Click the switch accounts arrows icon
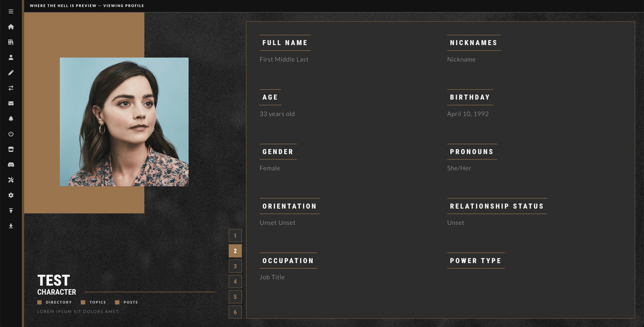644x327 pixels. [x=11, y=88]
